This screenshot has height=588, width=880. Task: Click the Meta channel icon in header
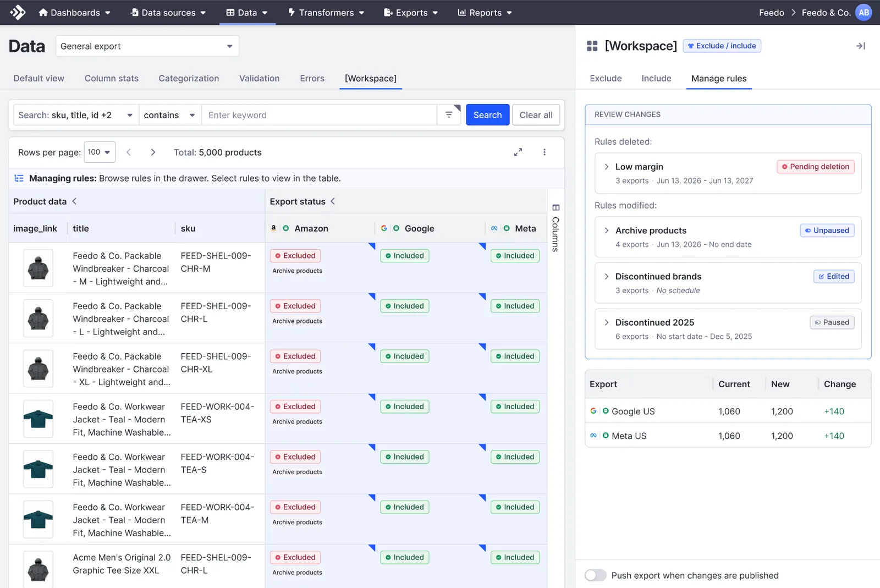[494, 228]
